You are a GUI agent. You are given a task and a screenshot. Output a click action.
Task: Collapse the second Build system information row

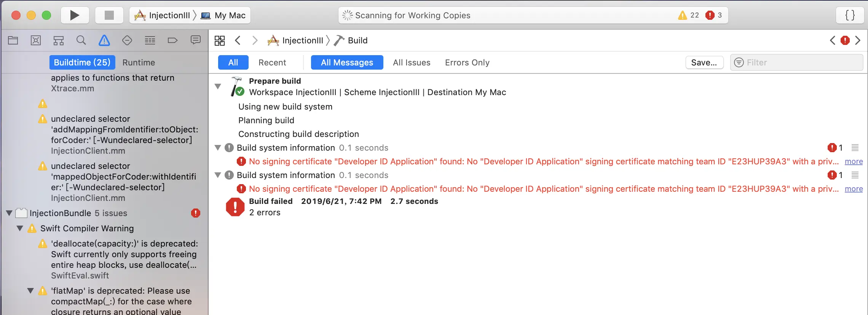(218, 175)
